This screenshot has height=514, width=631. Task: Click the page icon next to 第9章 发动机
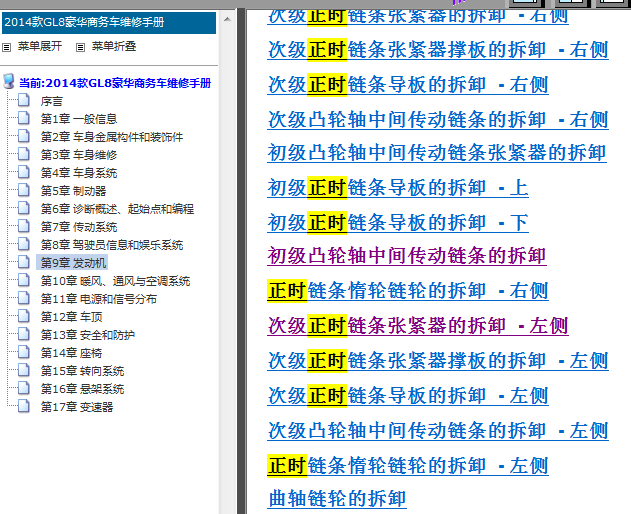coord(24,262)
